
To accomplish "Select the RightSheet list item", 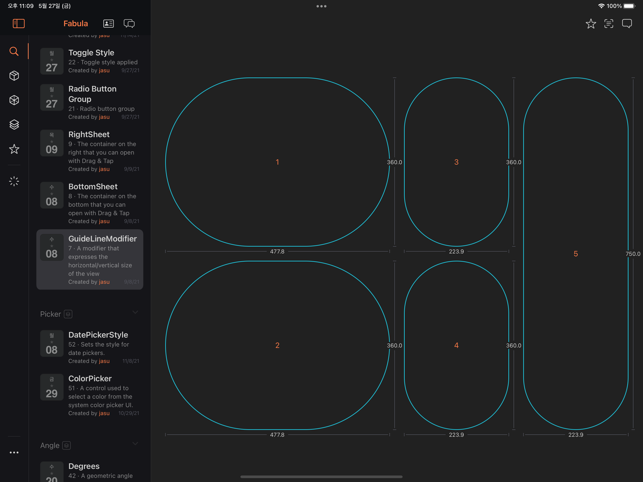I will click(x=90, y=151).
